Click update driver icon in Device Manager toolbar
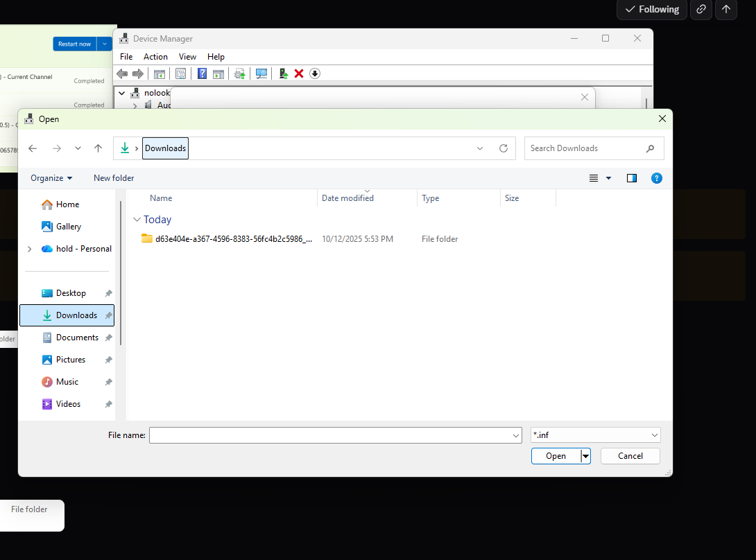 click(239, 73)
